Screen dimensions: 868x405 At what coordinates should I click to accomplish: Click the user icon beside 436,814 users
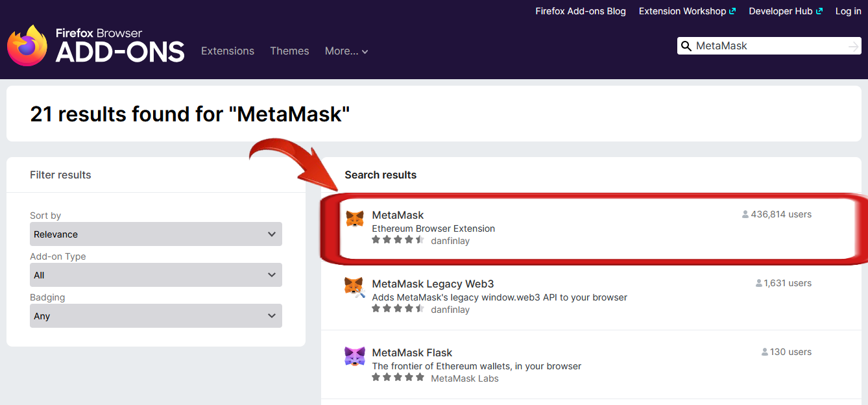click(x=745, y=214)
